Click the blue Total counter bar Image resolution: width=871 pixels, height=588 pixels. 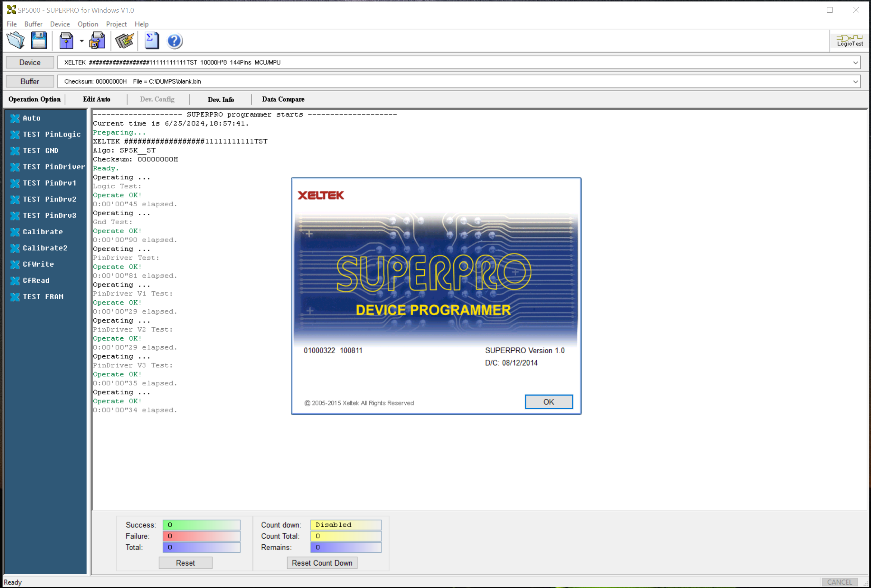[x=201, y=547]
